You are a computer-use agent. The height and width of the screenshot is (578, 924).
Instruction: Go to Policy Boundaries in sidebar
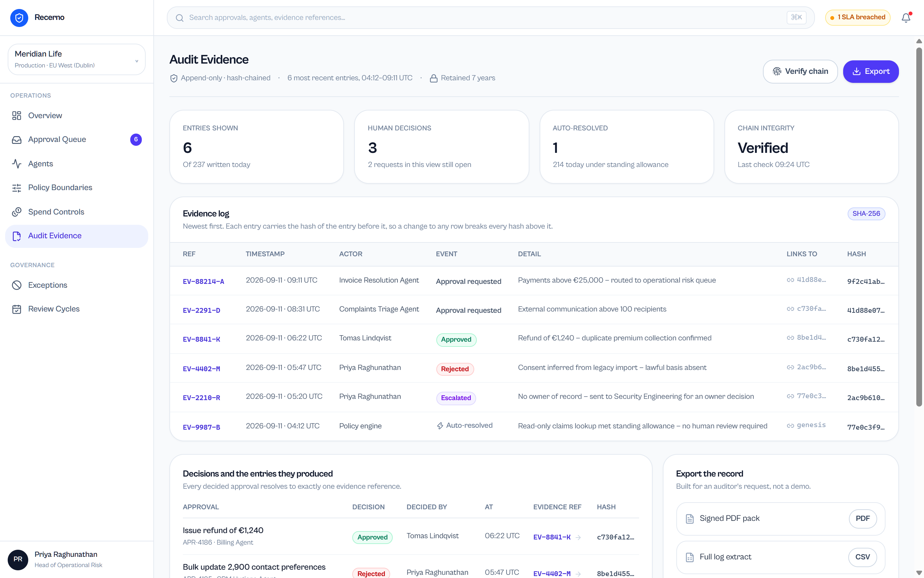coord(76,188)
